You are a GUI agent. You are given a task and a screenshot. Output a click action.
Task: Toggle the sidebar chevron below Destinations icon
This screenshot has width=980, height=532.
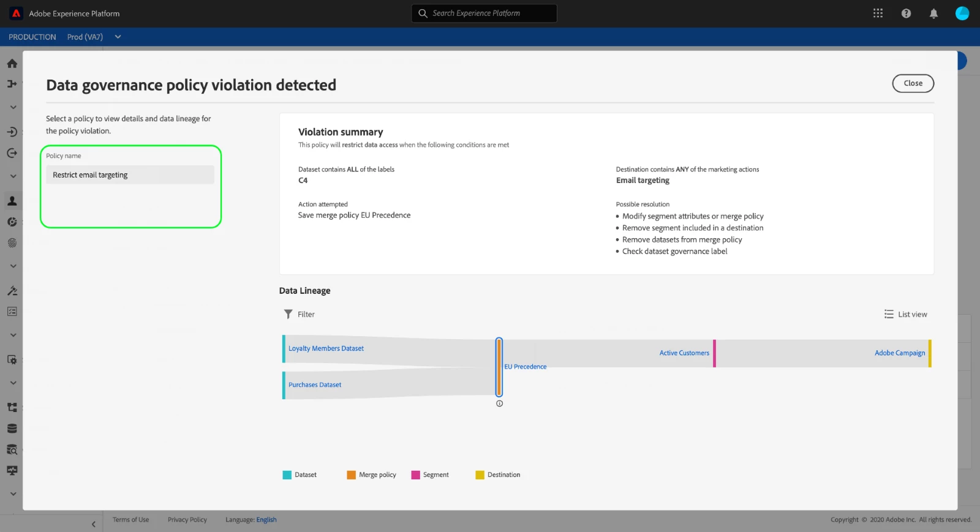click(x=13, y=176)
